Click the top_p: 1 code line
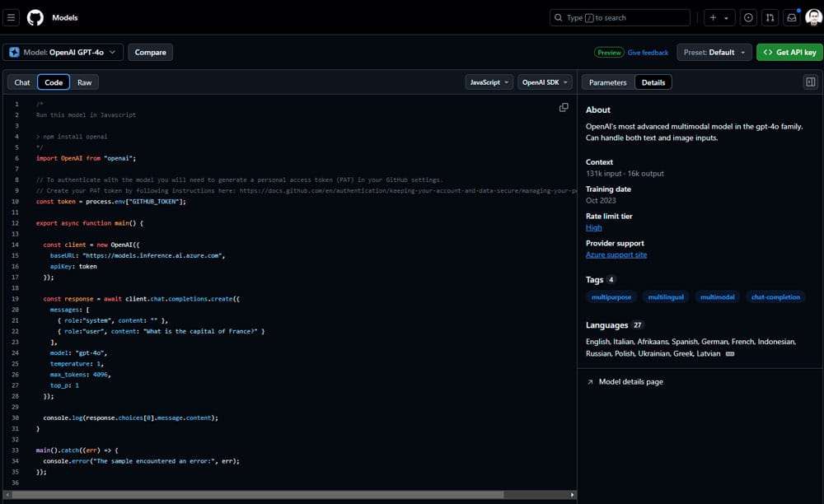The image size is (824, 504). point(64,386)
